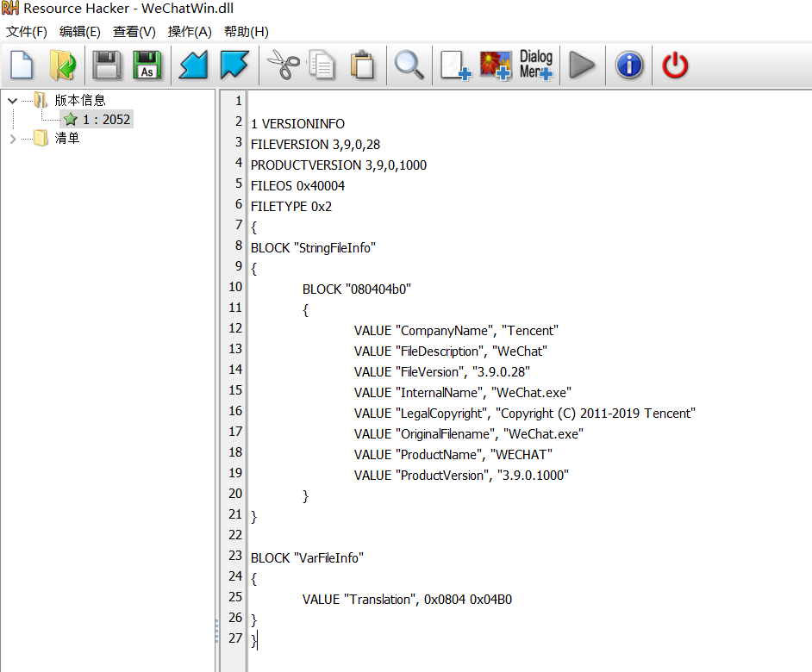
Task: Select the 1 : 2052 resource entry
Action: point(97,119)
